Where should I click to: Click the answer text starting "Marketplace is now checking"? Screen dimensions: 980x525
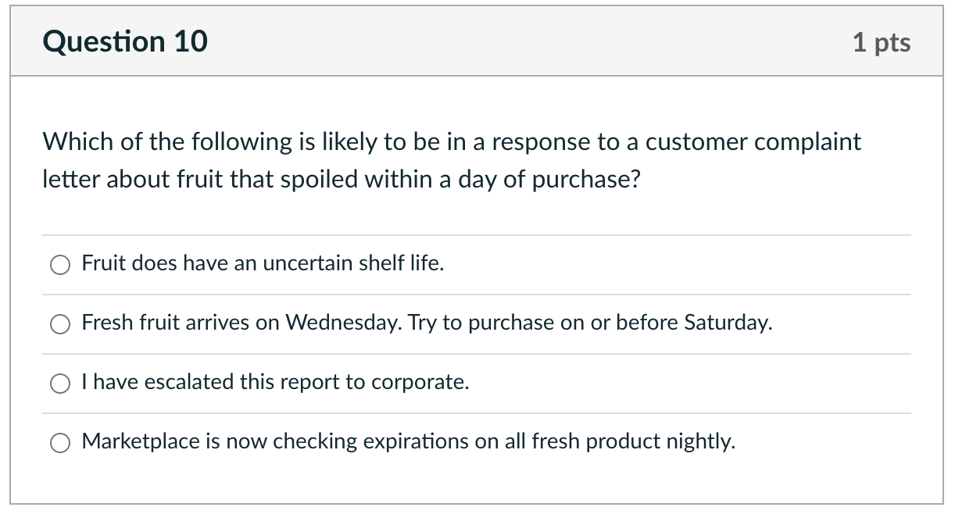click(x=408, y=441)
